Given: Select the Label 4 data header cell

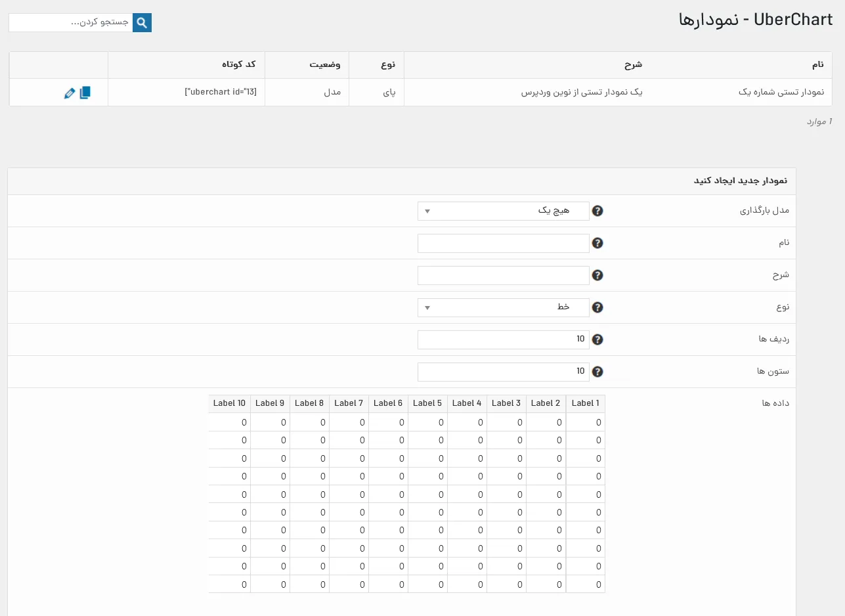Looking at the screenshot, I should 467,403.
